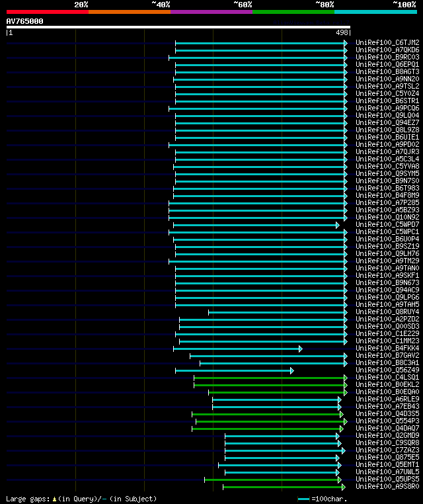The image size is (423, 504).
Task: Click the UniRef100_A6RLE9 label
Action: tap(387, 399)
